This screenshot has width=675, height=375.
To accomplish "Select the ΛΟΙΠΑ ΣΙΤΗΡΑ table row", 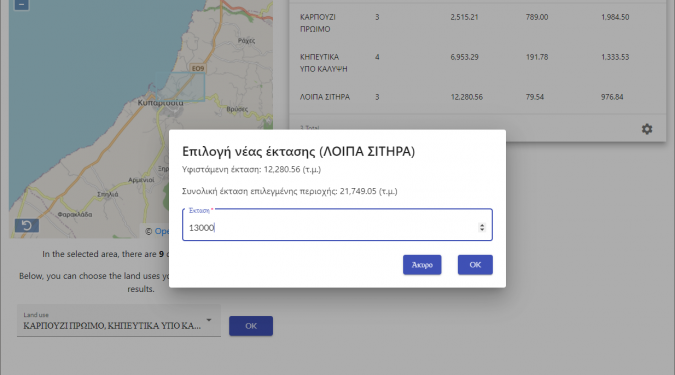I will pyautogui.click(x=477, y=97).
